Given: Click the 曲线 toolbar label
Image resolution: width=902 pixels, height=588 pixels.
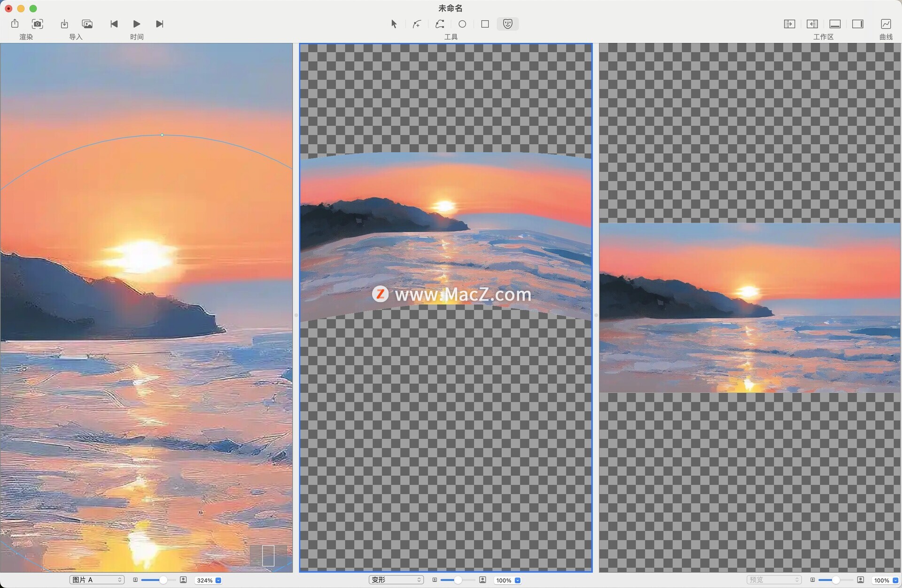Looking at the screenshot, I should tap(886, 37).
